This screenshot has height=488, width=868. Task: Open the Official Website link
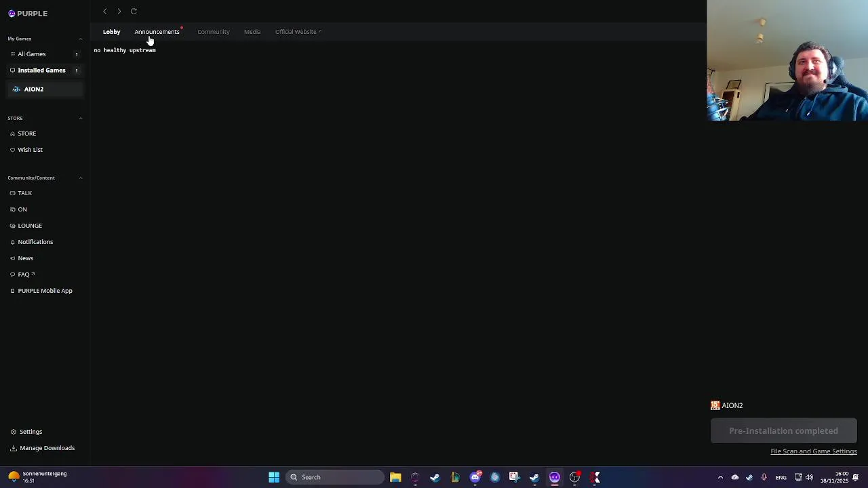point(298,32)
